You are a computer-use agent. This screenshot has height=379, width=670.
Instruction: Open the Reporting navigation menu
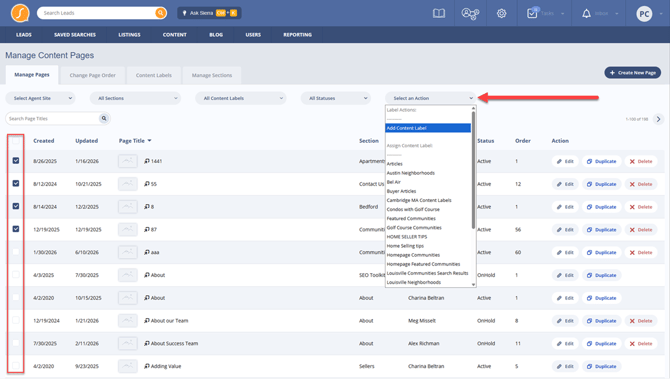pyautogui.click(x=297, y=35)
